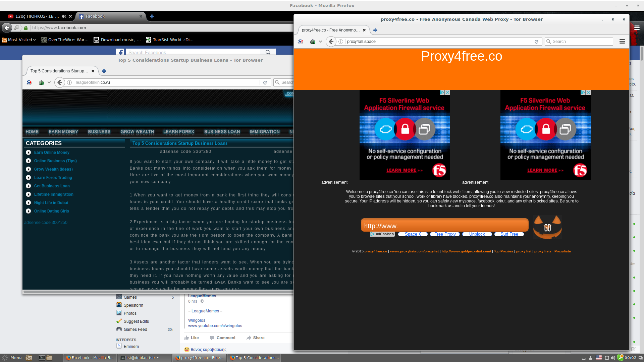Open Games Feed in Facebook sidebar

click(x=135, y=329)
